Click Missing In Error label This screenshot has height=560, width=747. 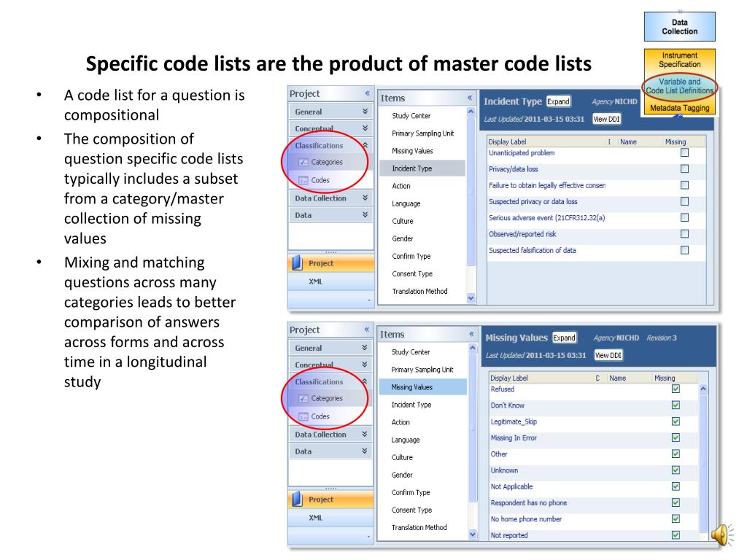click(x=514, y=437)
